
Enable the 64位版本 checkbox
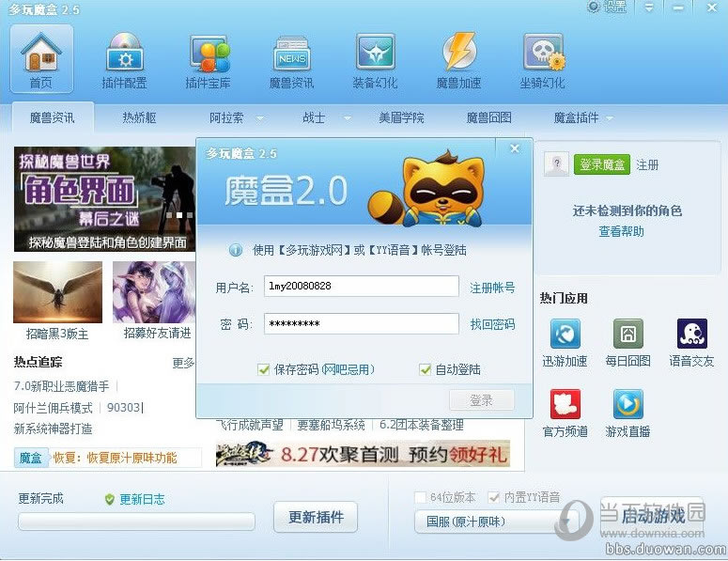[420, 497]
